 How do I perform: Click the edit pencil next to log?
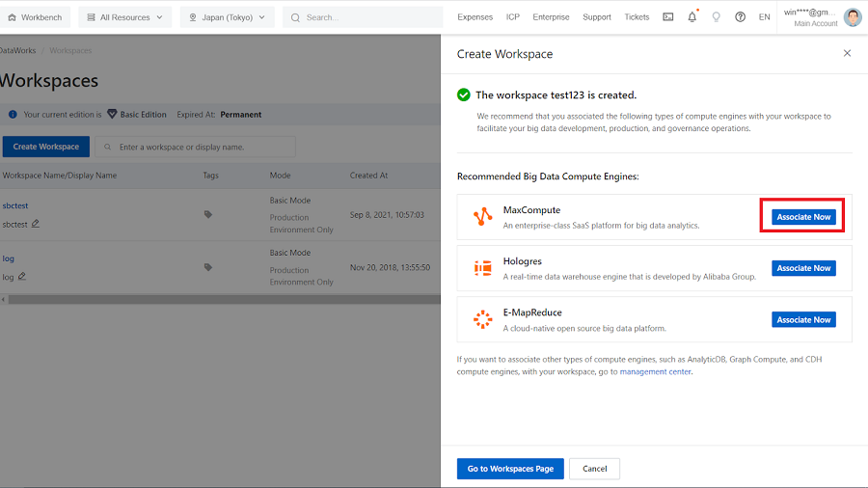click(22, 277)
